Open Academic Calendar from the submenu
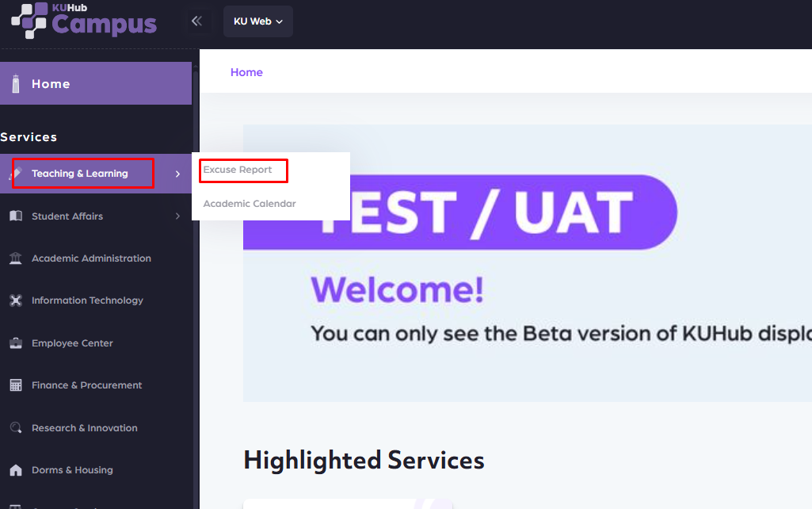812x509 pixels. [x=250, y=204]
